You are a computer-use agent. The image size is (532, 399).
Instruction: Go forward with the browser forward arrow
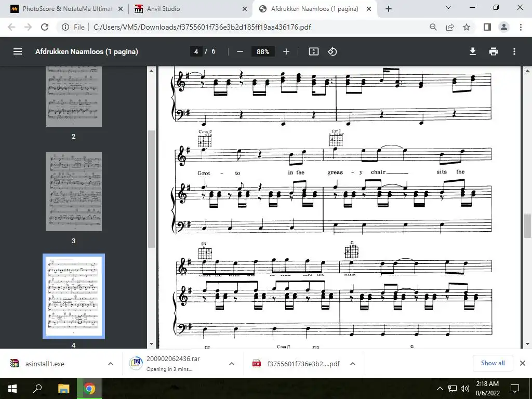coord(28,27)
